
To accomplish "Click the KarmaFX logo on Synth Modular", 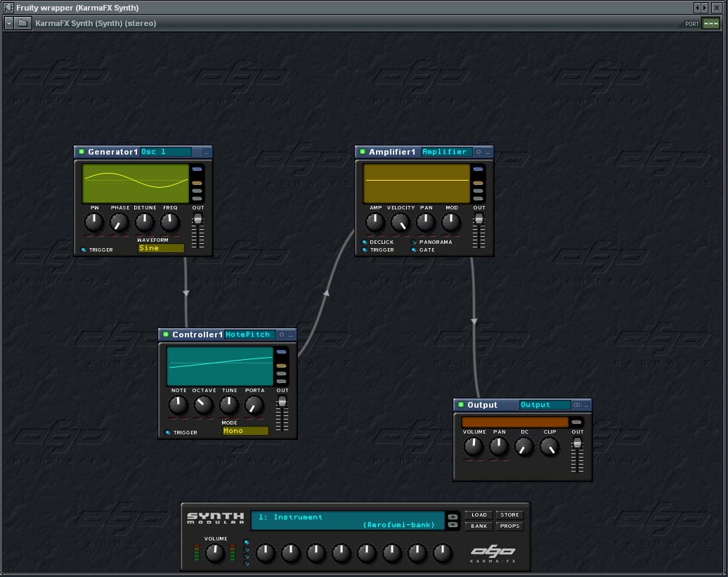I will pos(493,553).
